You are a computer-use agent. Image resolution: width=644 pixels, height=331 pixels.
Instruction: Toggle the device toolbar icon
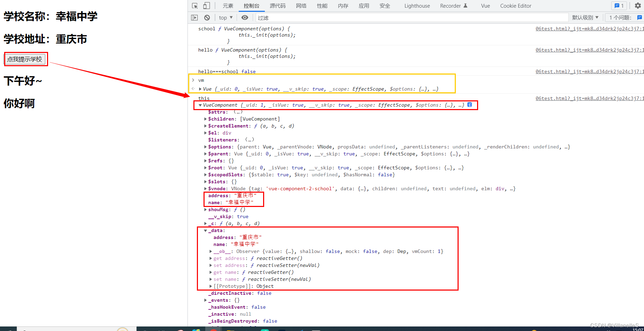point(207,6)
